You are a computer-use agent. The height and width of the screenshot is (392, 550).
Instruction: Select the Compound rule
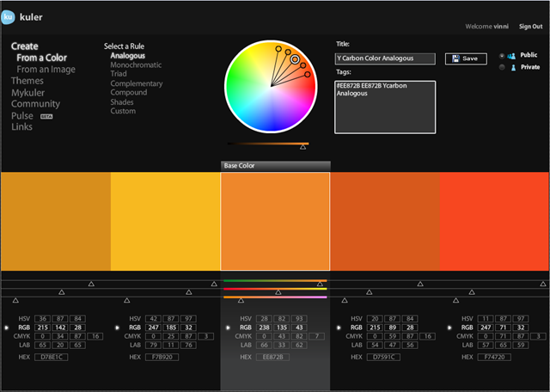129,92
